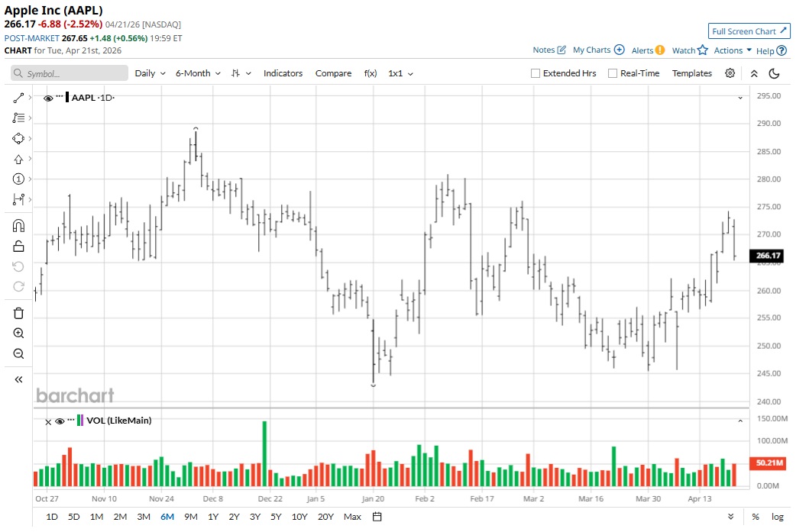Click the Full Screen Chart button

click(x=749, y=31)
